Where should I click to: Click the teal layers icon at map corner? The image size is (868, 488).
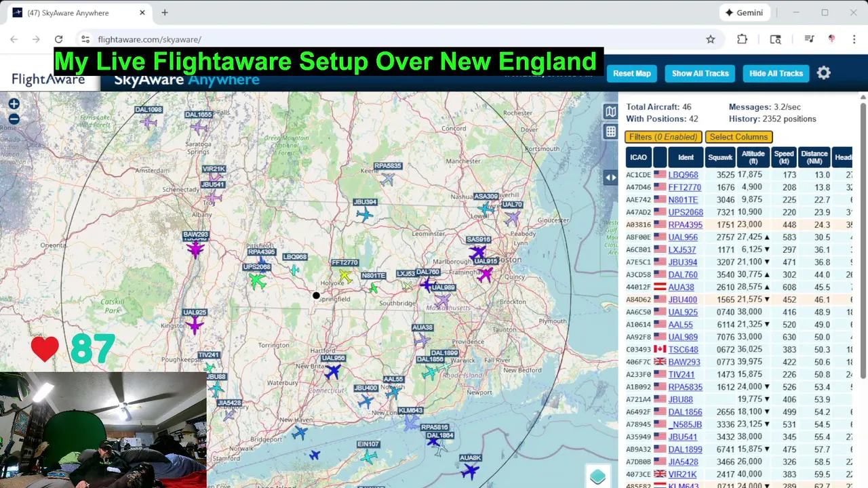(597, 476)
